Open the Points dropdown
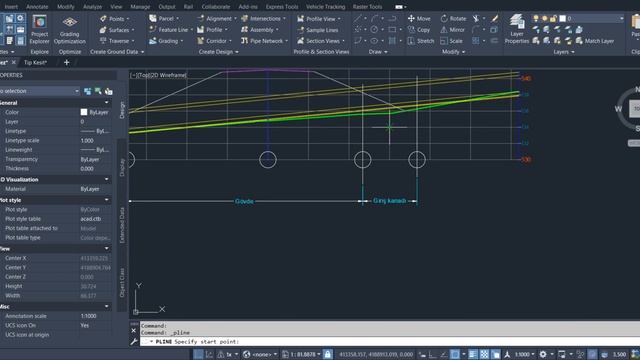Screen dimensions: 640x360 115,19
